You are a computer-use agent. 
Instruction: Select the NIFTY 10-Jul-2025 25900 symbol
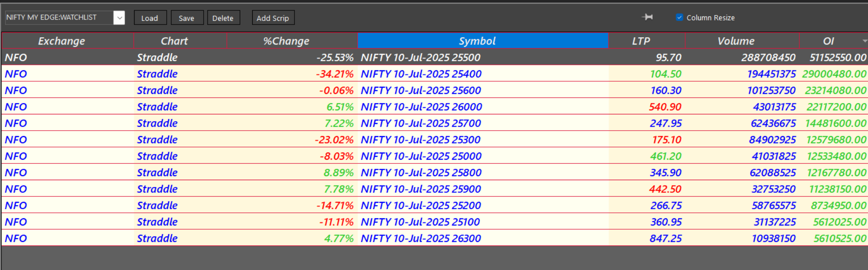click(421, 189)
